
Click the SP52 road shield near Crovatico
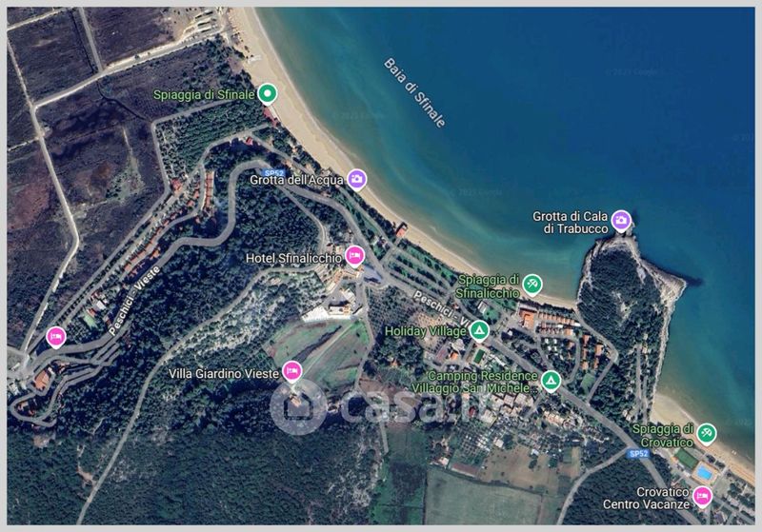pos(638,453)
